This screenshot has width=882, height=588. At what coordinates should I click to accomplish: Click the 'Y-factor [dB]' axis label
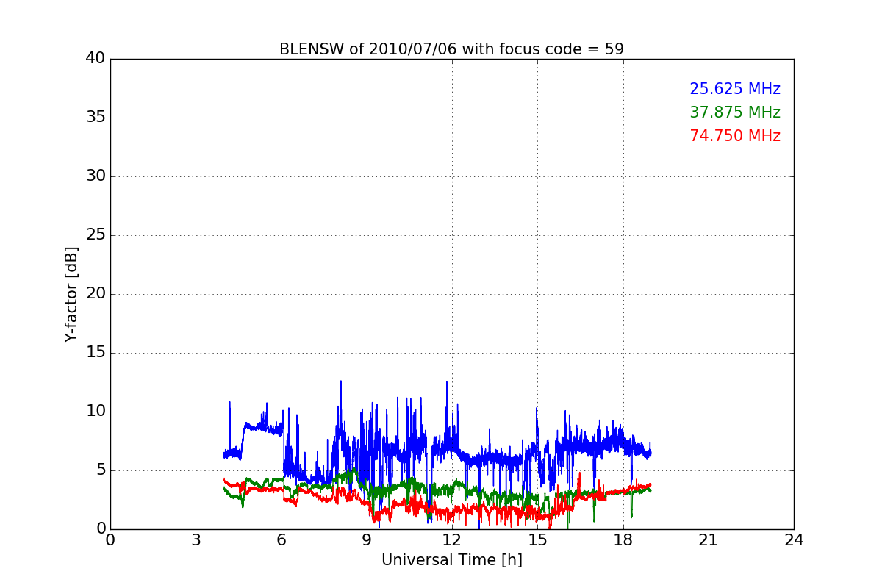(71, 294)
